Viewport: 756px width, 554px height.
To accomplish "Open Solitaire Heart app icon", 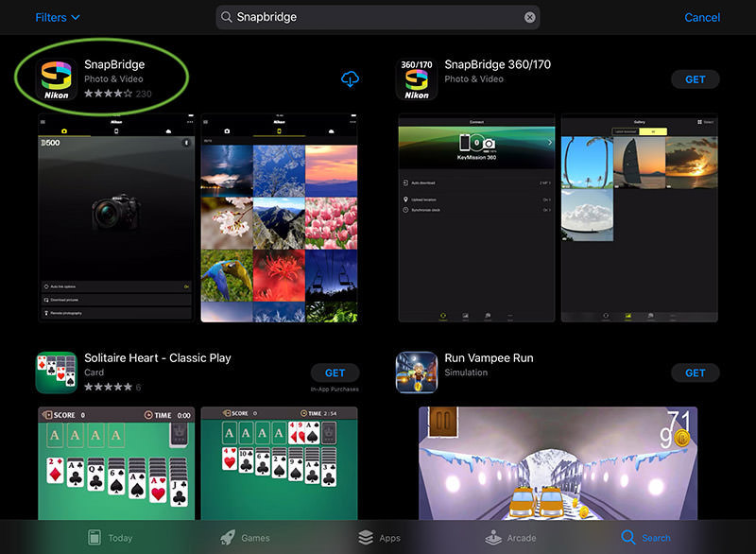I will pos(57,372).
